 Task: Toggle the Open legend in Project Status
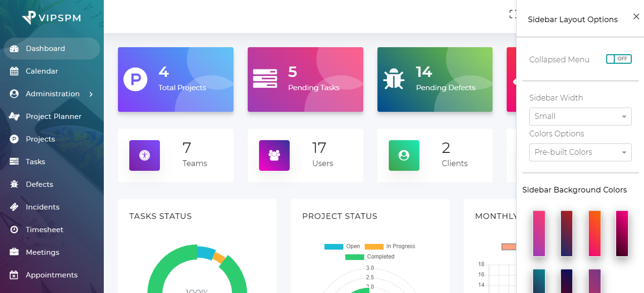tap(342, 246)
